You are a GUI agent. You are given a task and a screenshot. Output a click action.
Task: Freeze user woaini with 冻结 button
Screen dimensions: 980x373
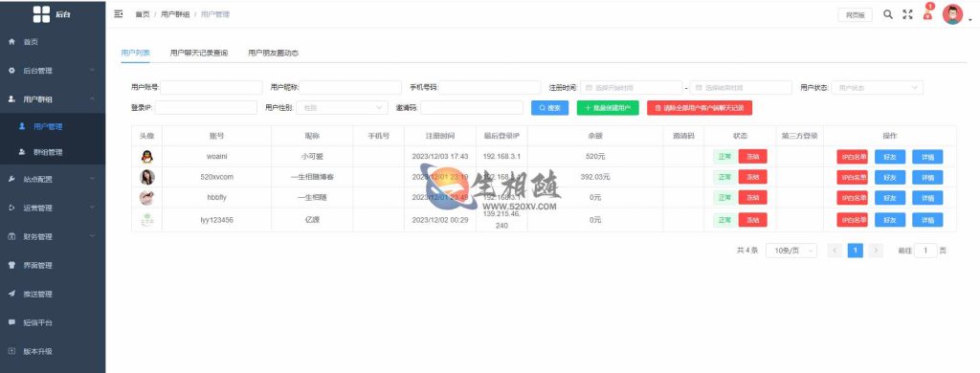click(x=752, y=157)
